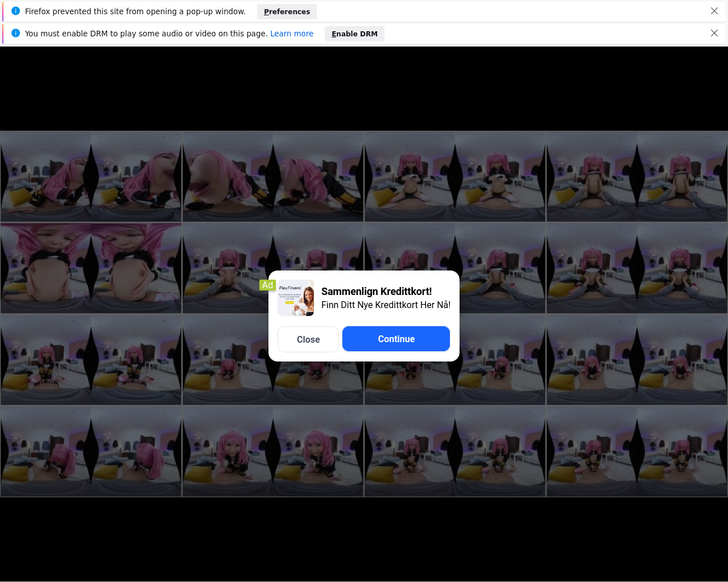Click the 'Sammenlign Kredittkort!' headline
The height and width of the screenshot is (582, 728).
tap(377, 292)
